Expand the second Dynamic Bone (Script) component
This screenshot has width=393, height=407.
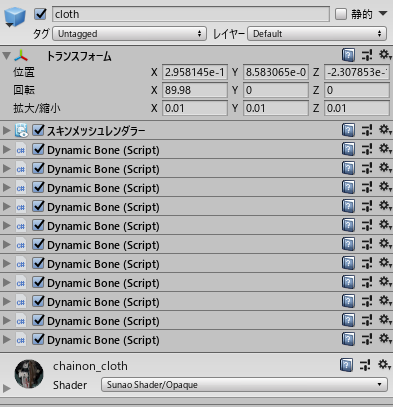(6, 168)
